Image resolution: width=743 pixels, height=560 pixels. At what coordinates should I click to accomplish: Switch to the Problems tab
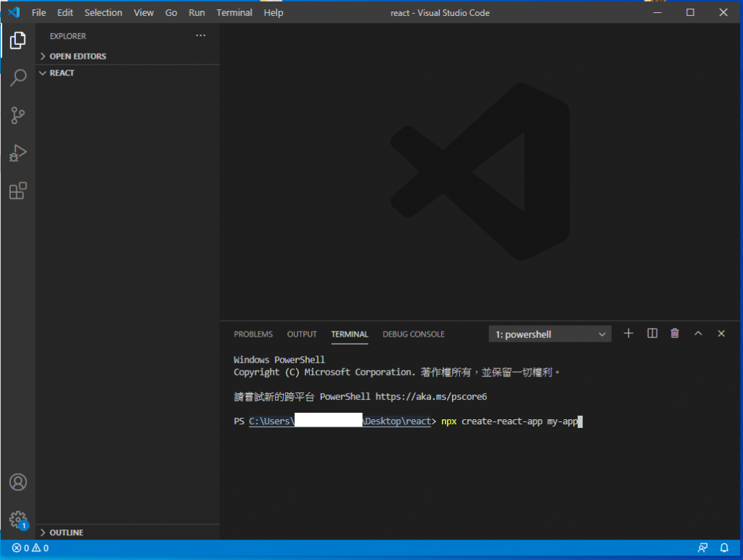click(x=253, y=334)
